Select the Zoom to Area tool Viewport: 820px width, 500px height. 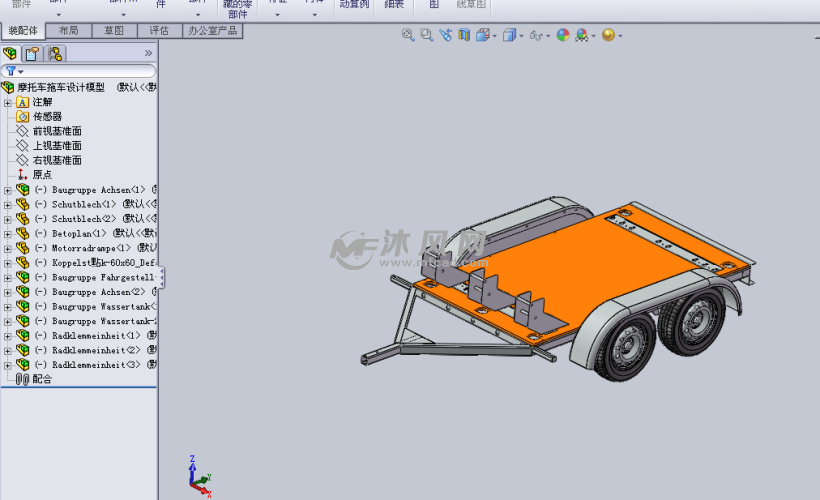coord(427,35)
